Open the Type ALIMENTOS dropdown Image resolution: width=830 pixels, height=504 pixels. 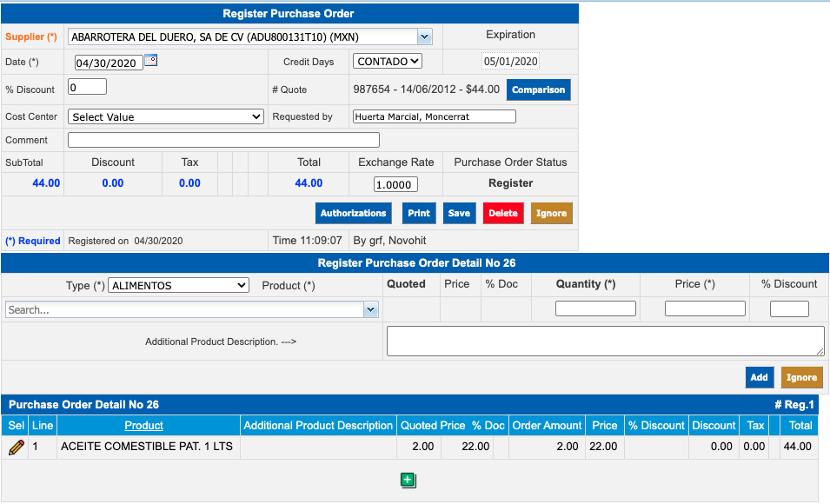click(x=179, y=285)
